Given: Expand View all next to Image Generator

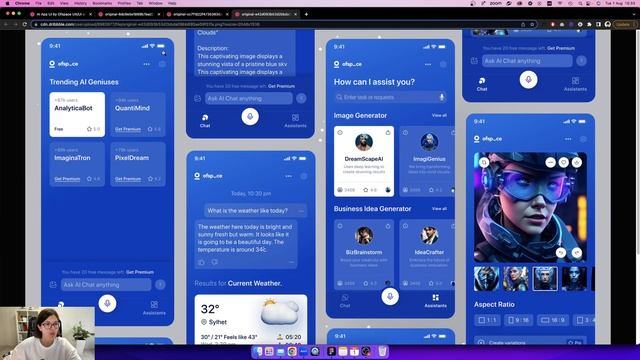Looking at the screenshot, I should 439,116.
